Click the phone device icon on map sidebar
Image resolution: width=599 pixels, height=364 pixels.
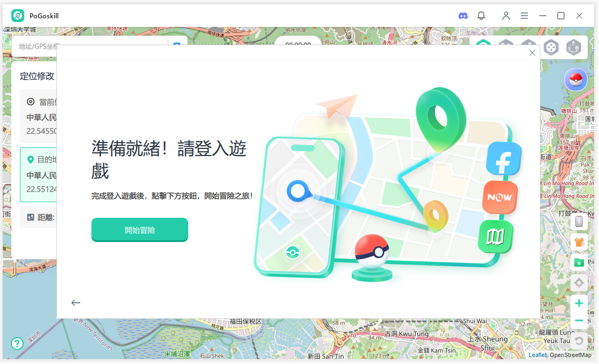click(x=579, y=221)
